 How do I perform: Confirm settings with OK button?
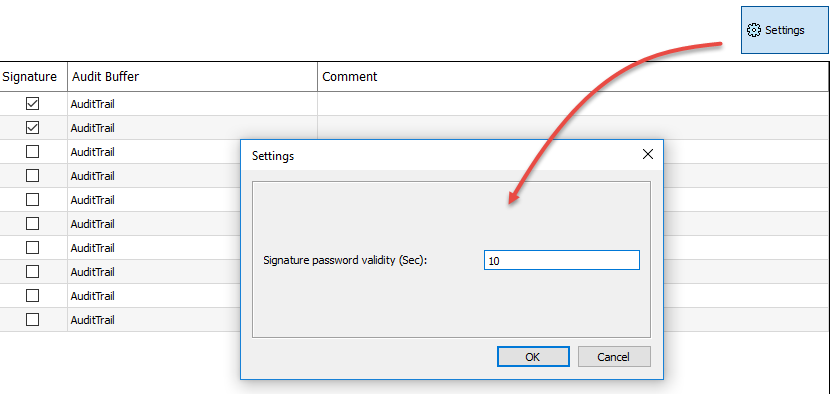coord(533,357)
